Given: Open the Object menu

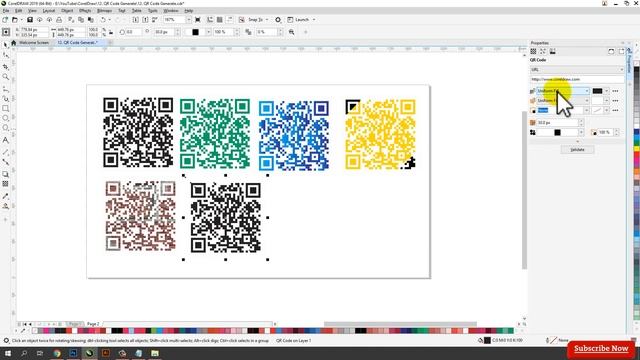Looking at the screenshot, I should [67, 11].
